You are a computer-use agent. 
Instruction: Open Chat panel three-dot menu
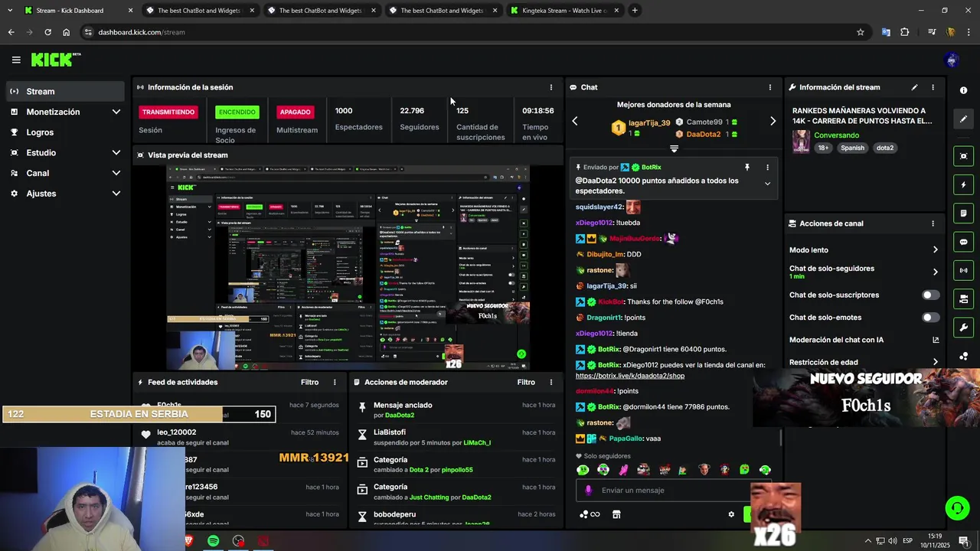pyautogui.click(x=769, y=87)
